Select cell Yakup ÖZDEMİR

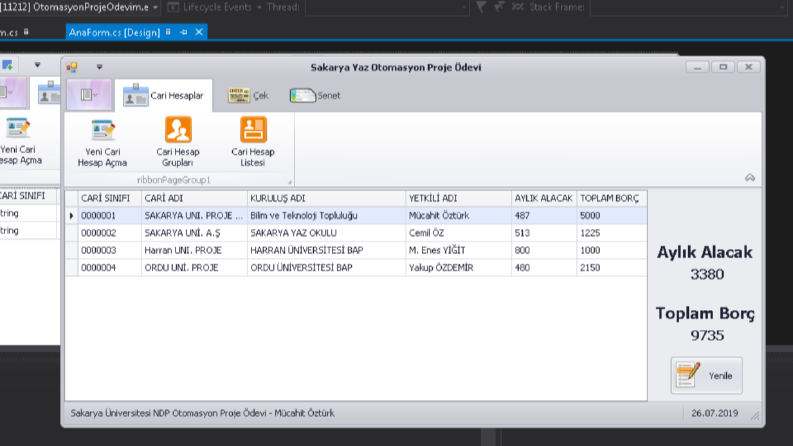click(x=458, y=267)
